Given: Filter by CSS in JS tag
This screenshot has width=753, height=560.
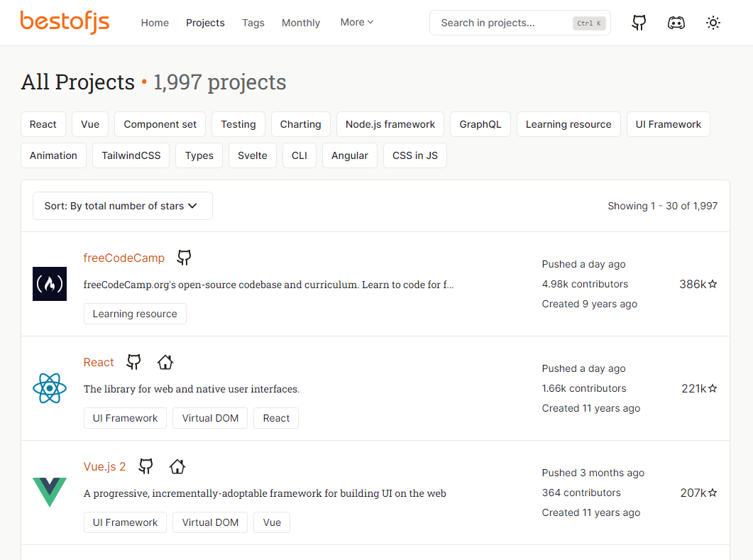Looking at the screenshot, I should point(415,155).
